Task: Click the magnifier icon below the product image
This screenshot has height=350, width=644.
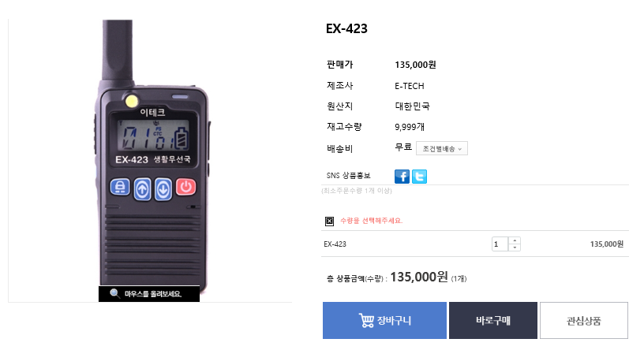Action: [x=114, y=293]
